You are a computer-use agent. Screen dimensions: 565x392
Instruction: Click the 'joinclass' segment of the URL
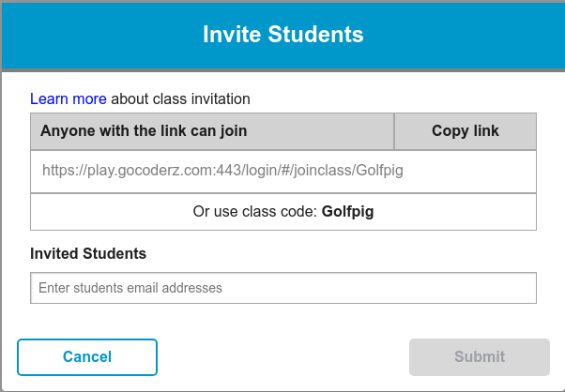[319, 172]
